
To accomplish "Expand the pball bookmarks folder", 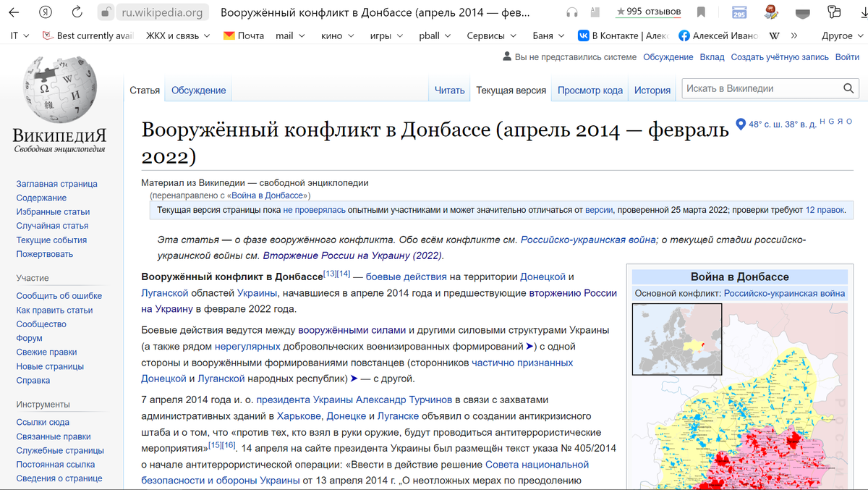I will [x=435, y=35].
